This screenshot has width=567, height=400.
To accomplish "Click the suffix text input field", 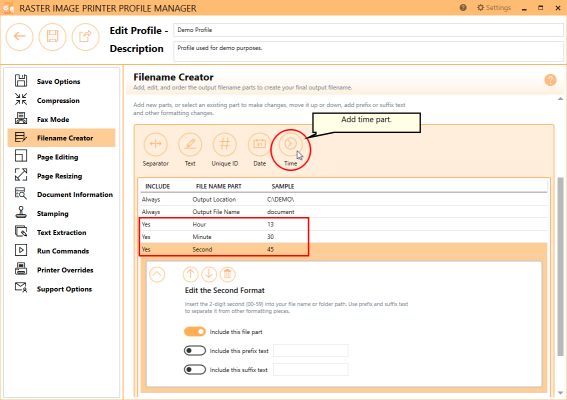I will (311, 370).
